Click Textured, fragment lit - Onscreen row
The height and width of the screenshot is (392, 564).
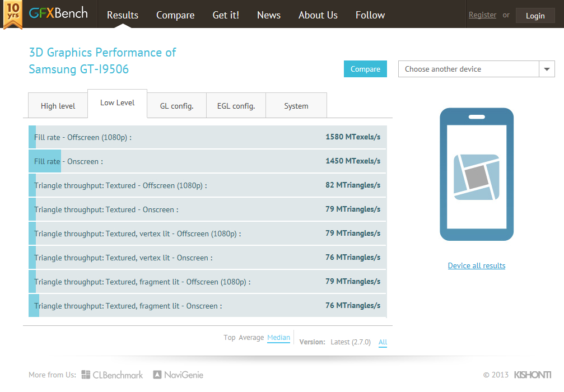coord(208,306)
